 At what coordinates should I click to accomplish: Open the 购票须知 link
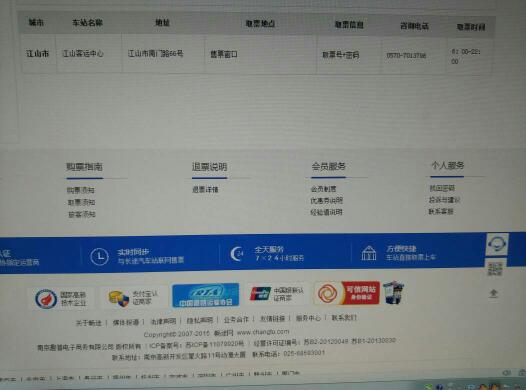pos(81,190)
